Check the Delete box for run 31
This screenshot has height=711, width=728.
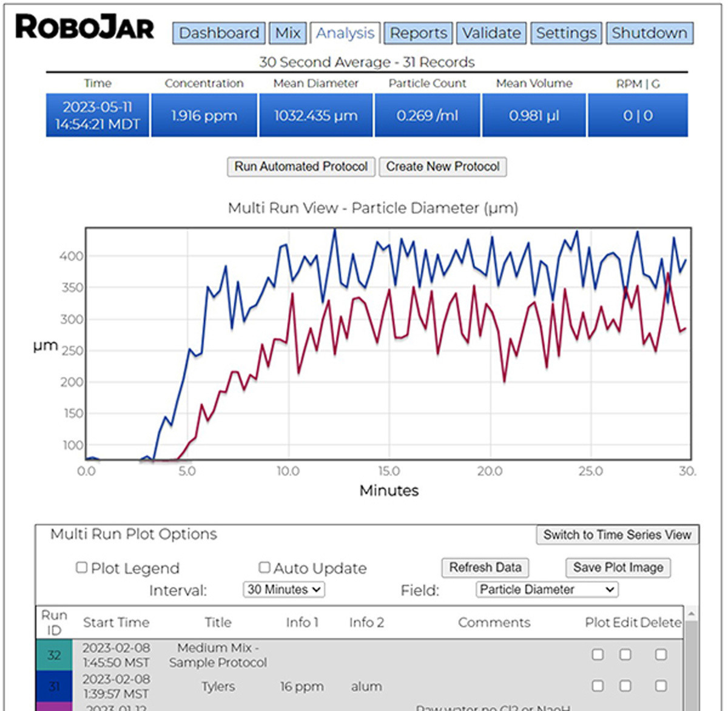(661, 687)
